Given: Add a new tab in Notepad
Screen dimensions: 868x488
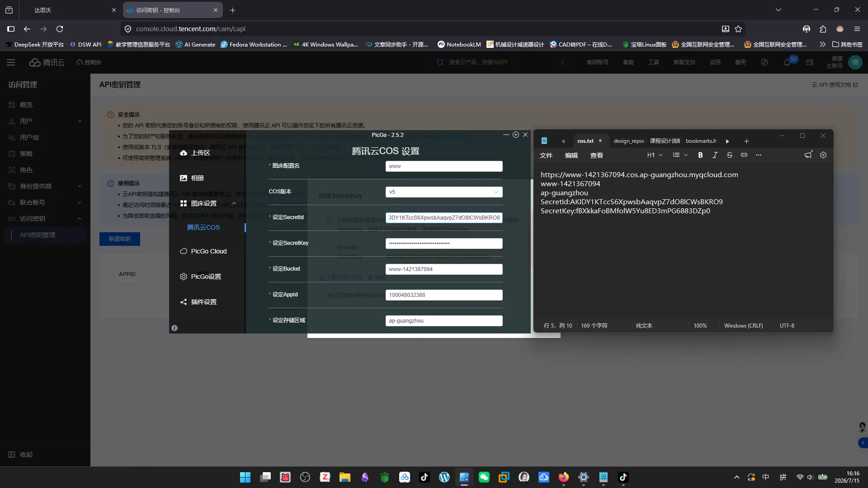Looking at the screenshot, I should tap(746, 141).
